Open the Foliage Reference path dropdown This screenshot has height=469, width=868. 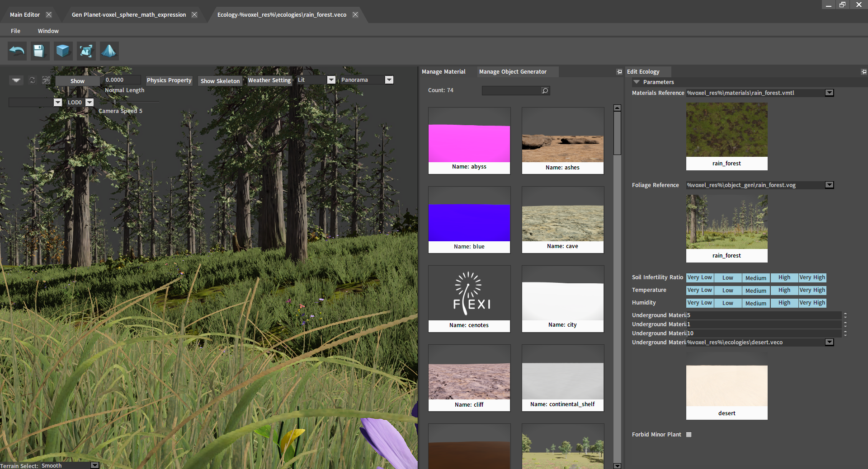pyautogui.click(x=829, y=185)
